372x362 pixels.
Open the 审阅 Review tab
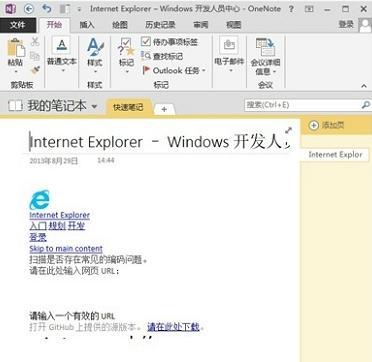[x=201, y=25]
